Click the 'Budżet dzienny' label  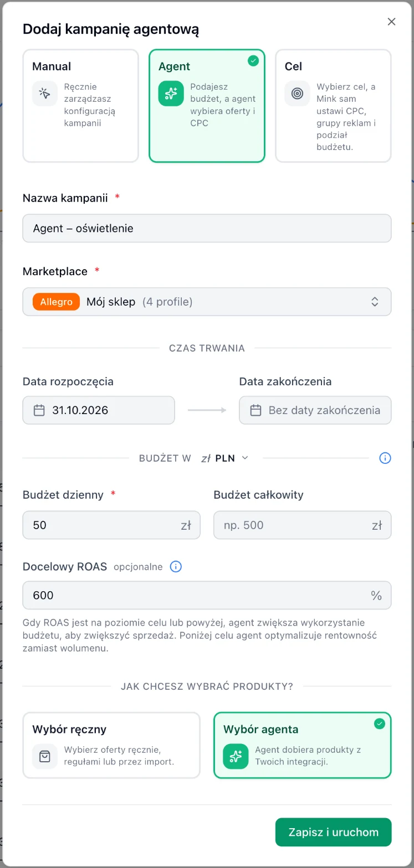click(63, 495)
